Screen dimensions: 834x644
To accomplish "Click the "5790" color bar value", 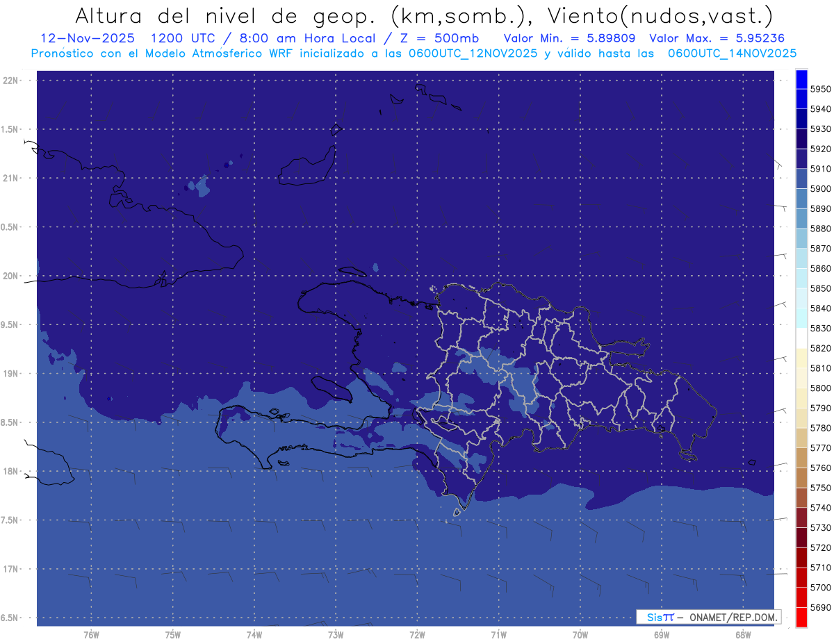I will coord(821,408).
